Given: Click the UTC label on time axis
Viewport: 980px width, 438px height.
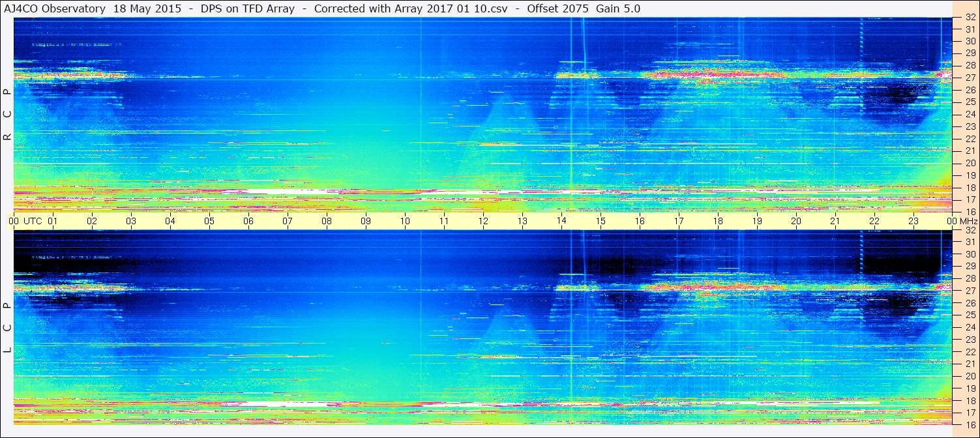Looking at the screenshot, I should (x=33, y=221).
